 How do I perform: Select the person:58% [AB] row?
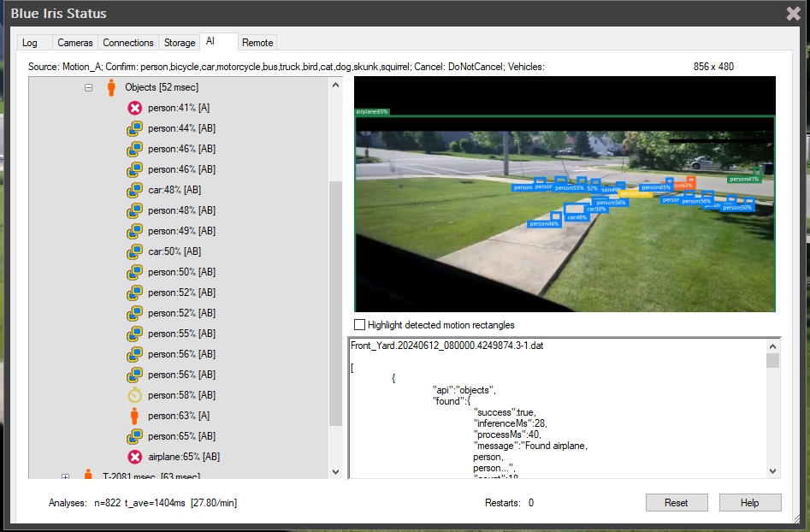click(x=182, y=395)
